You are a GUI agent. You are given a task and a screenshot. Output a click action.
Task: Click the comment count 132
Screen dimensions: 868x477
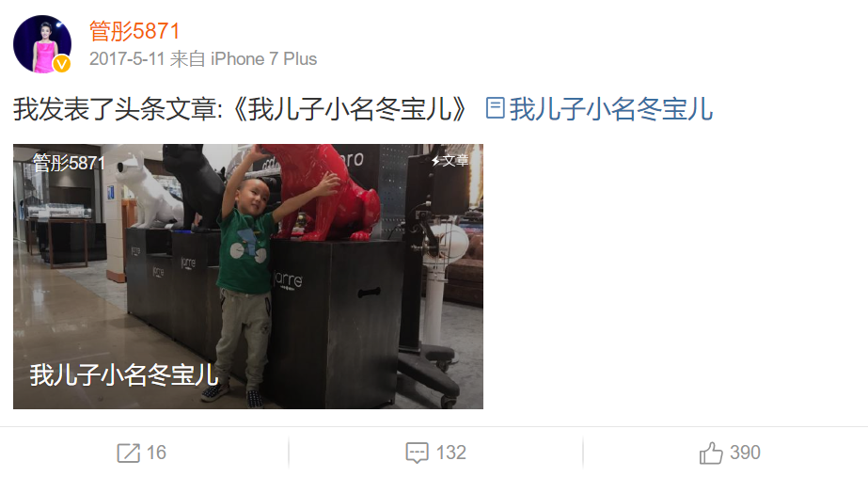(450, 453)
